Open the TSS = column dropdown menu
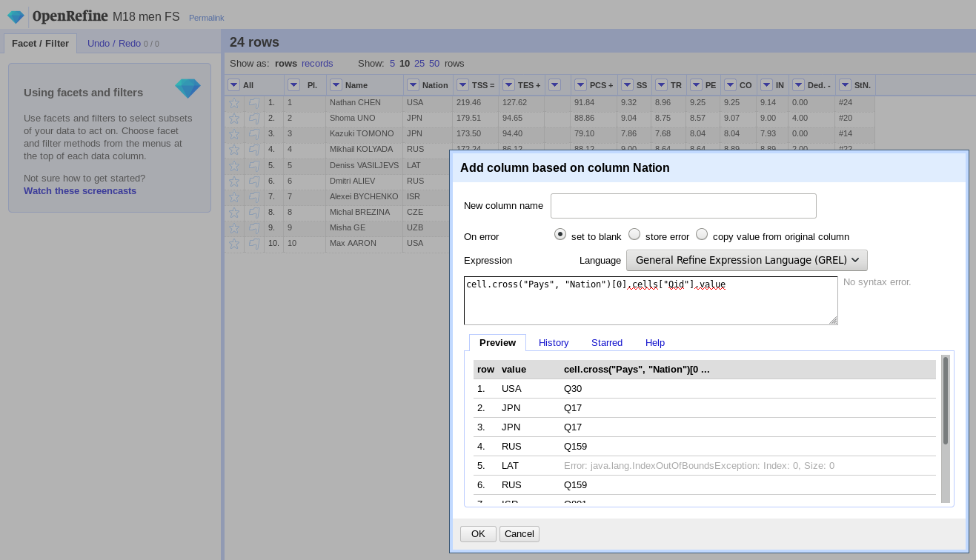 click(462, 84)
